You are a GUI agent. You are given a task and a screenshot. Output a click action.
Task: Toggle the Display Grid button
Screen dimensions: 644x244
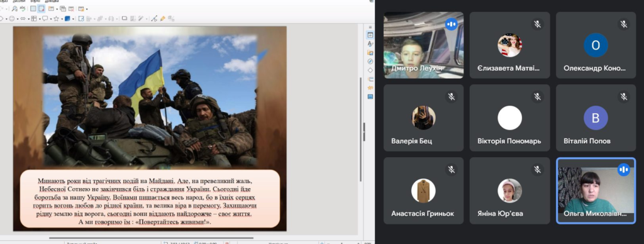coord(33,9)
